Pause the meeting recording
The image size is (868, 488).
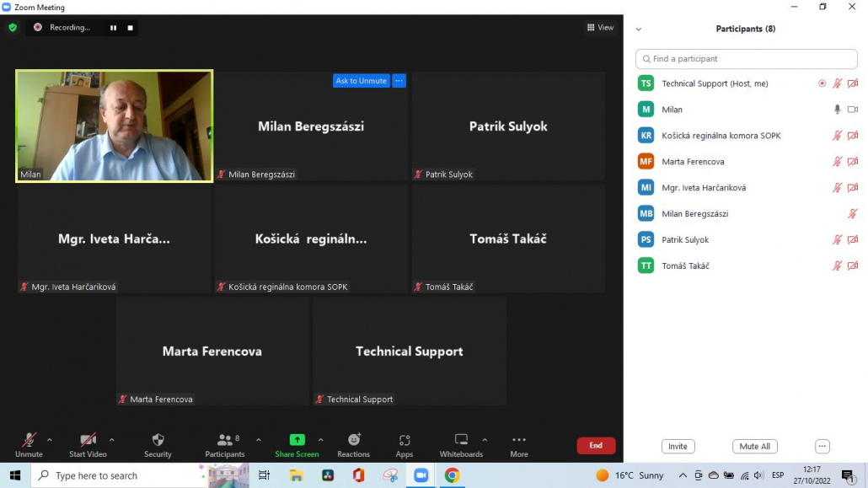pos(113,28)
